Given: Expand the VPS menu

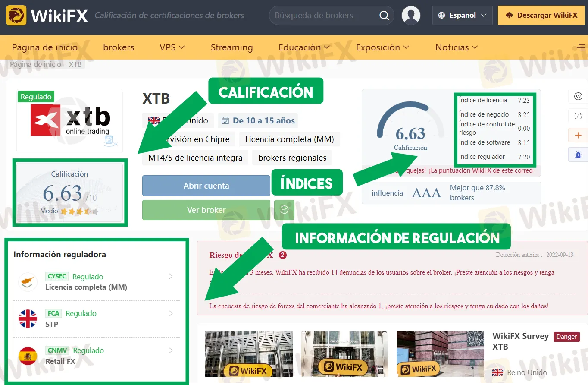Looking at the screenshot, I should [x=172, y=47].
